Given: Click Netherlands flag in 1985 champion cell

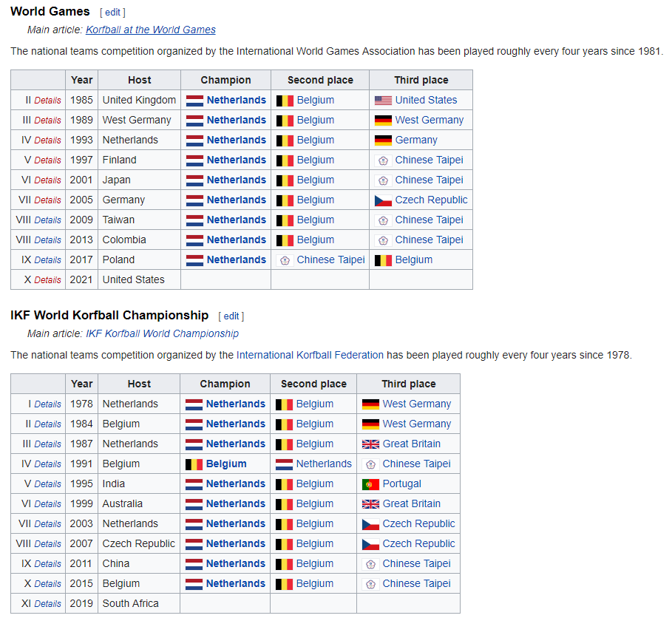Looking at the screenshot, I should [x=194, y=101].
